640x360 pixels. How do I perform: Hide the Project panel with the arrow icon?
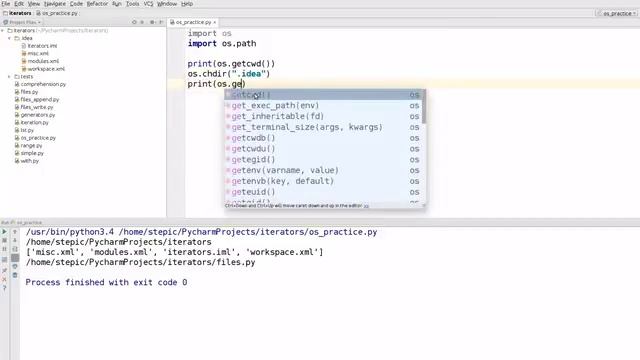click(x=161, y=22)
